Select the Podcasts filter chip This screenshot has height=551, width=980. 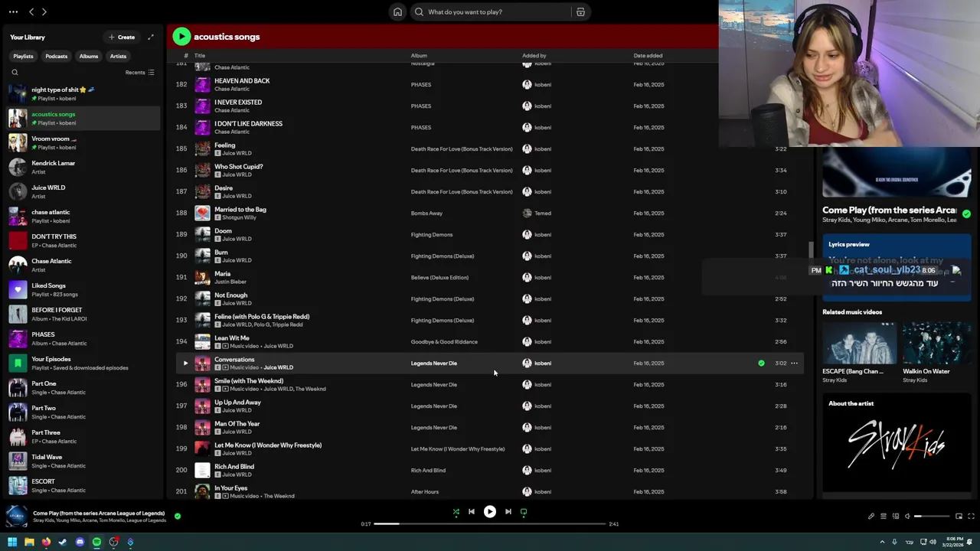(x=56, y=56)
